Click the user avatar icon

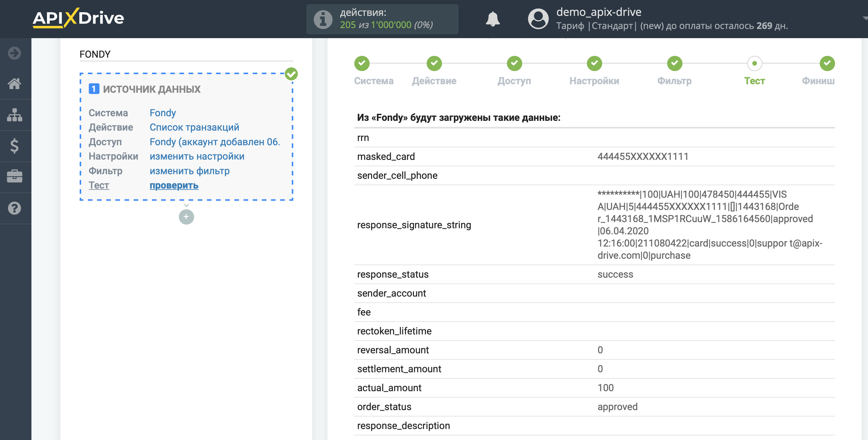[x=538, y=19]
